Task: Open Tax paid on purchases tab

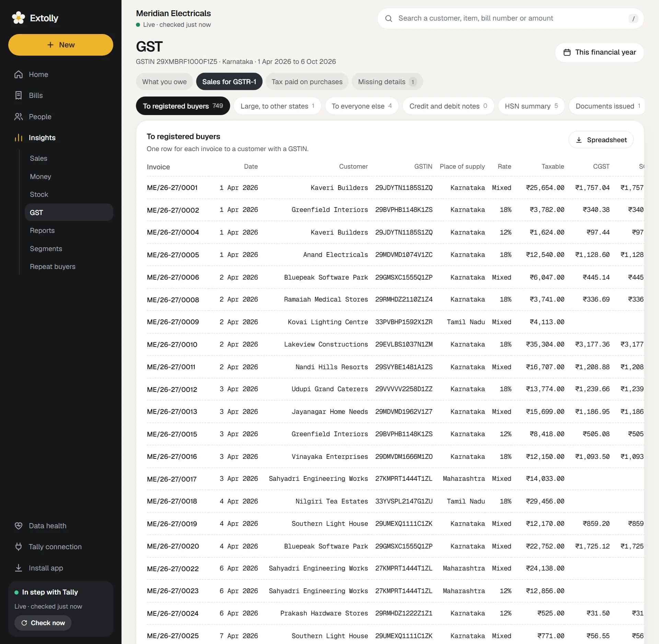Action: coord(307,82)
